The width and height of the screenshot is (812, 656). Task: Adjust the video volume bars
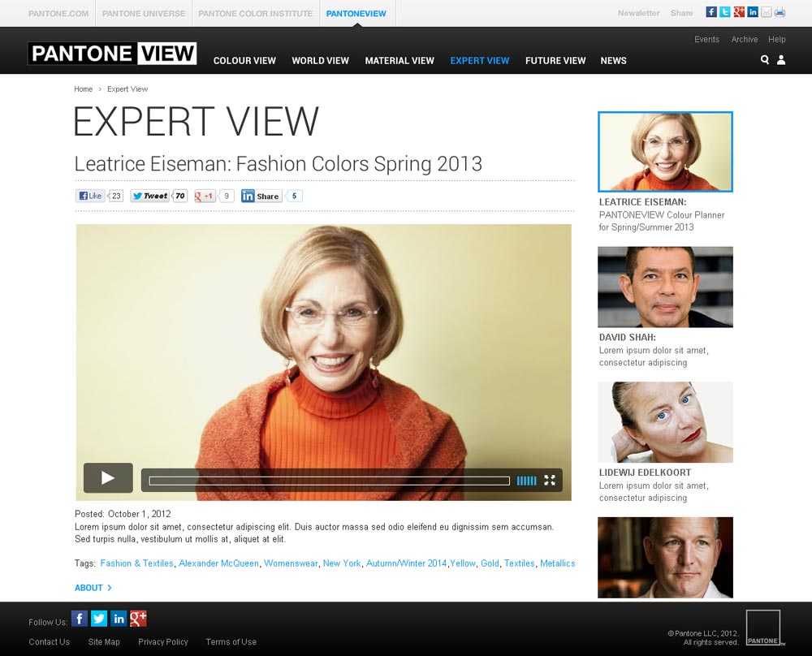(527, 481)
